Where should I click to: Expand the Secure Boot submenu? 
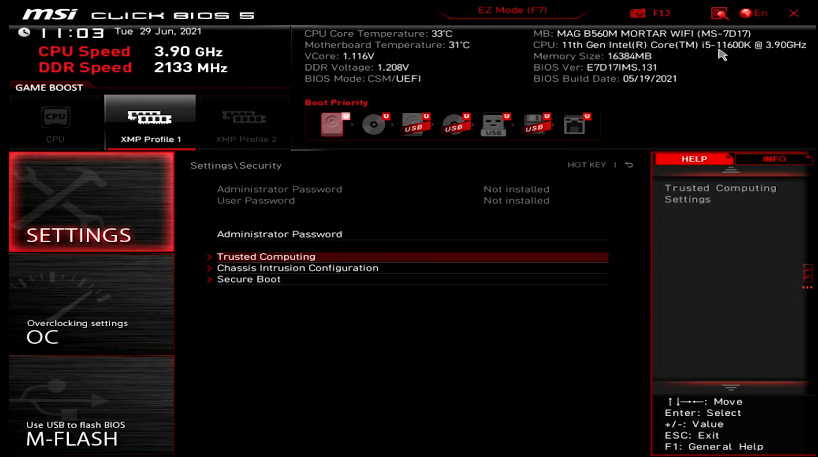(249, 279)
